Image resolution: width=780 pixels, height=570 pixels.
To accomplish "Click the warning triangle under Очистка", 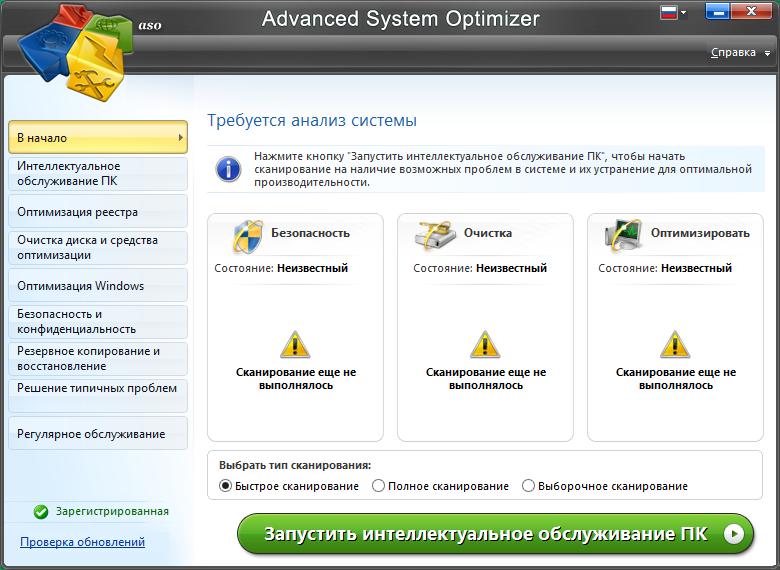I will 485,345.
